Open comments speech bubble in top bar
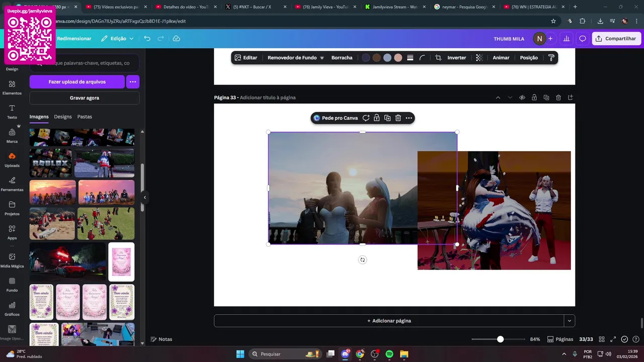The image size is (644, 362). click(583, 39)
